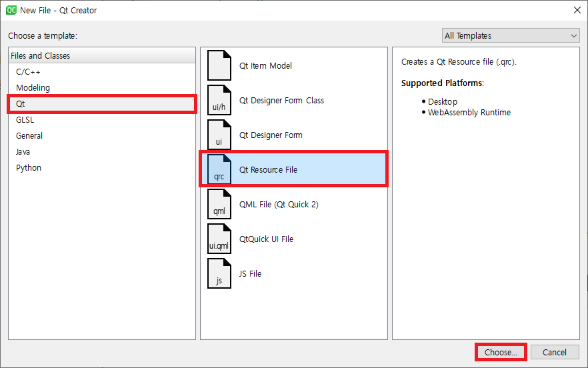Choose the Qt Designer Form Class label
The image size is (588, 368).
pyautogui.click(x=281, y=101)
